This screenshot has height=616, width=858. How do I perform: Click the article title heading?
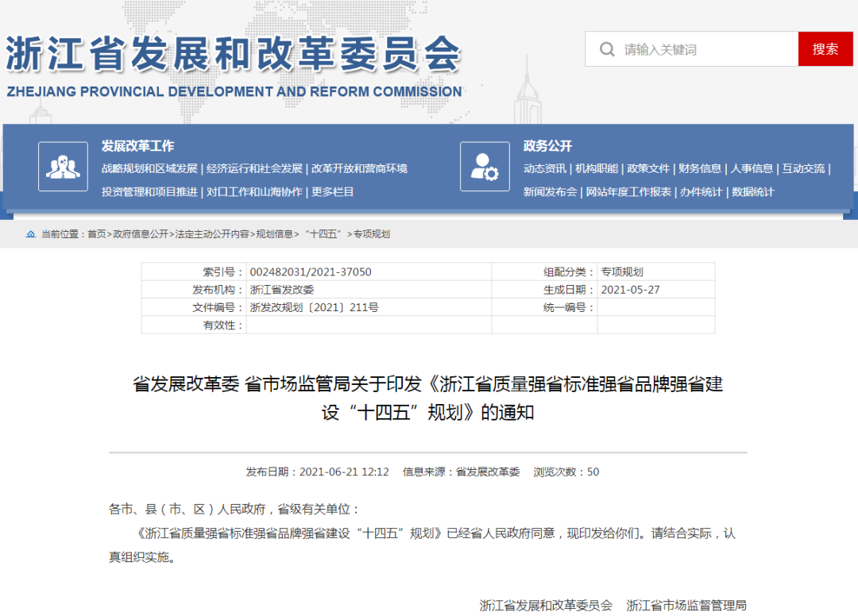pyautogui.click(x=428, y=398)
